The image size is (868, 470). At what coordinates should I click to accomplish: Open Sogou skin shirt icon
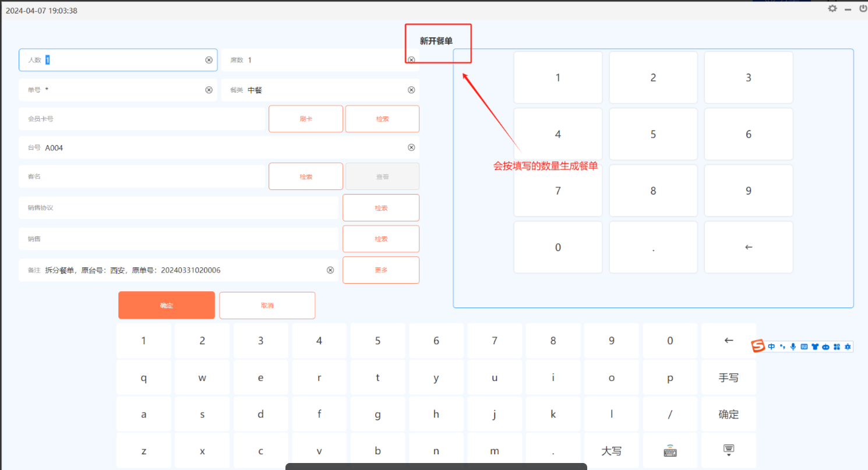(815, 347)
